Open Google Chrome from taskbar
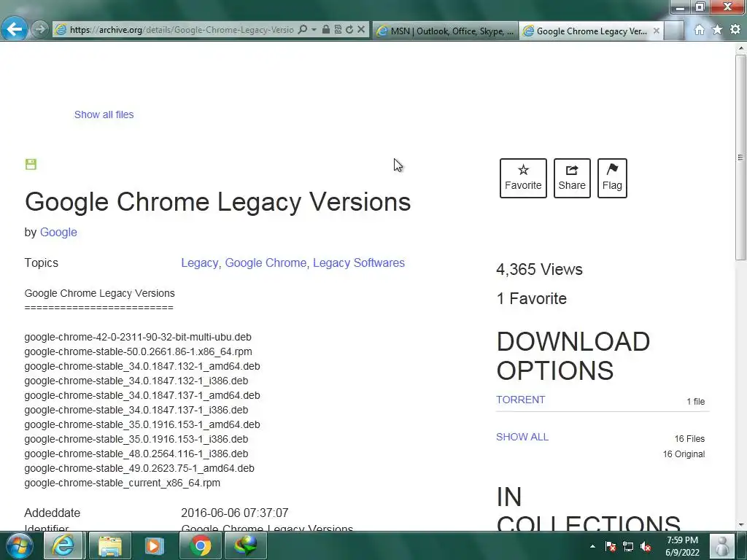The image size is (747, 560). [201, 545]
